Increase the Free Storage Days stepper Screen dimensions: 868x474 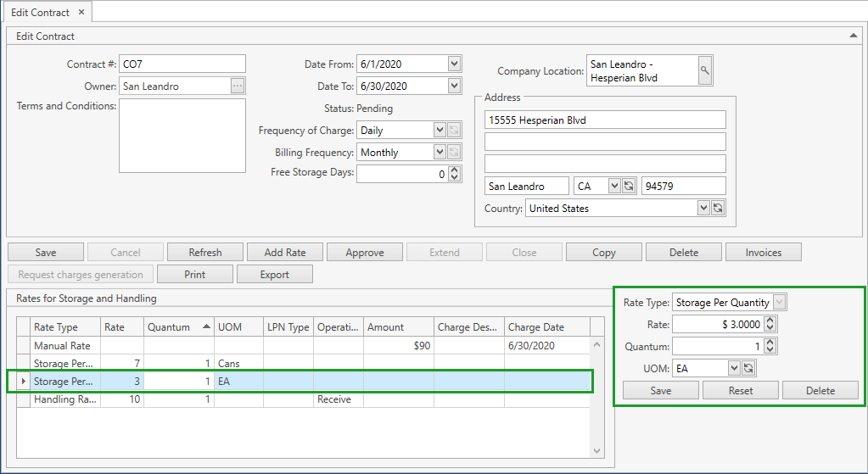tap(454, 170)
